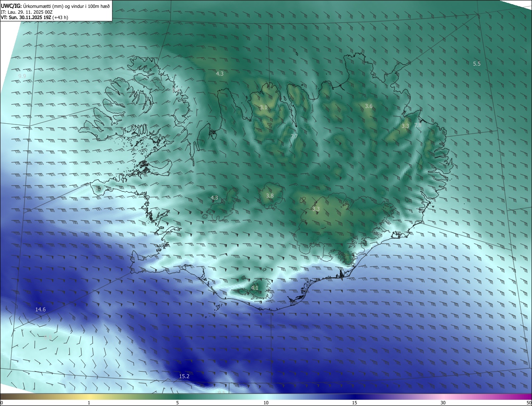532x406 pixels.
Task: Select the valid time line "VT: Sun. 30.11.2025 19Z (+43 h)"
Action: click(34, 18)
